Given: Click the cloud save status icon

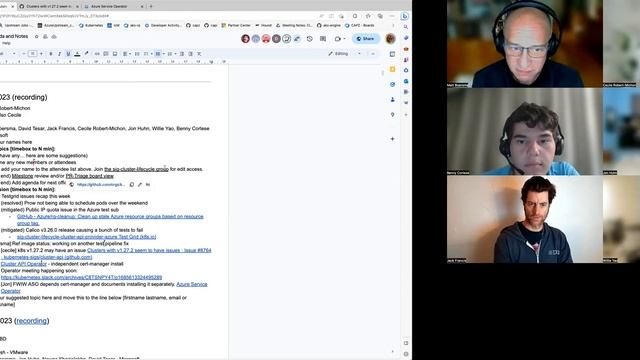Looking at the screenshot, I should 54,36.
